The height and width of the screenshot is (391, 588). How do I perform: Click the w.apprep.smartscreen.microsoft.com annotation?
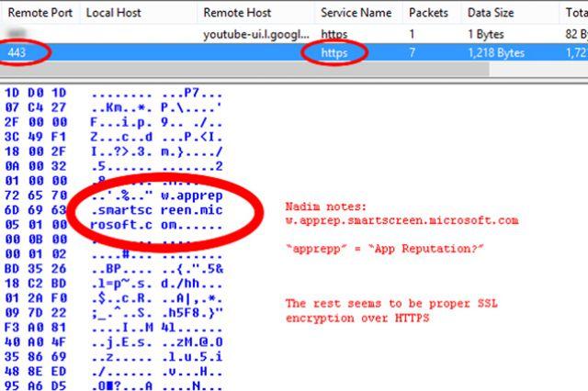[x=401, y=220]
